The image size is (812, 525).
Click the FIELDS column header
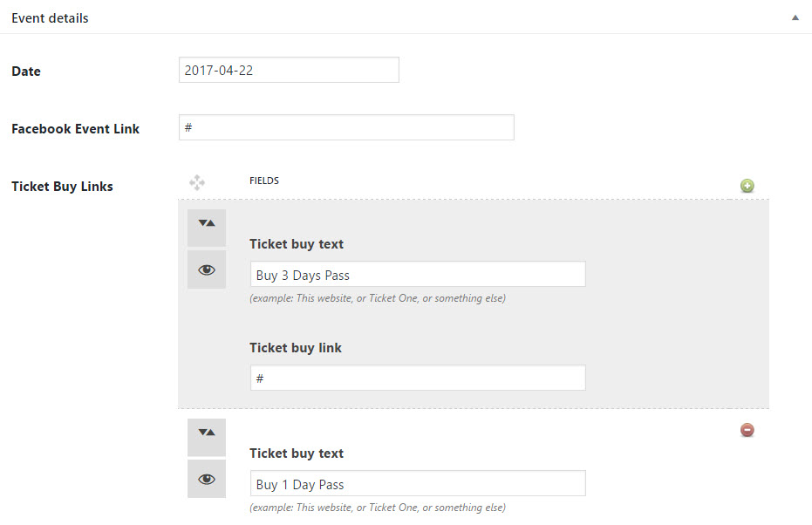tap(264, 181)
